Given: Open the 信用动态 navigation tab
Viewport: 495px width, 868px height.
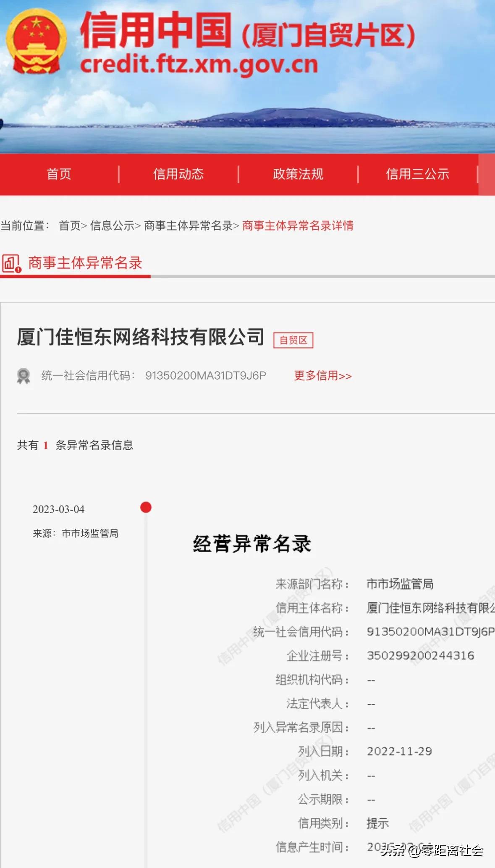Looking at the screenshot, I should click(x=178, y=174).
